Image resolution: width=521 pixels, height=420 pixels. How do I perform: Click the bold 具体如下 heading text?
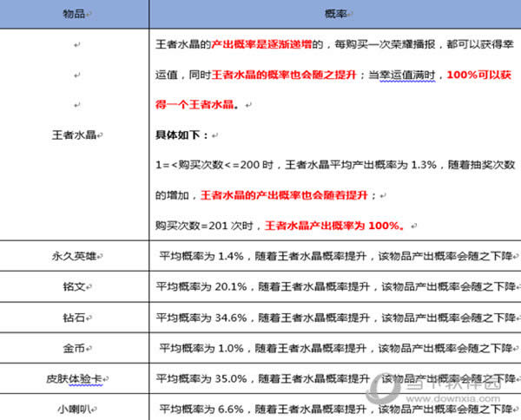(182, 135)
